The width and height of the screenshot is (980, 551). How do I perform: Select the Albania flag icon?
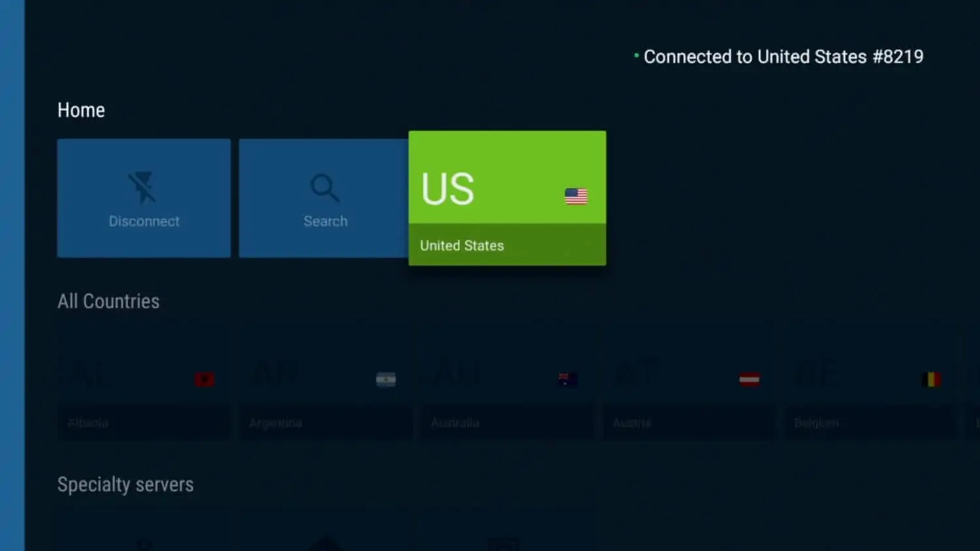pos(204,379)
